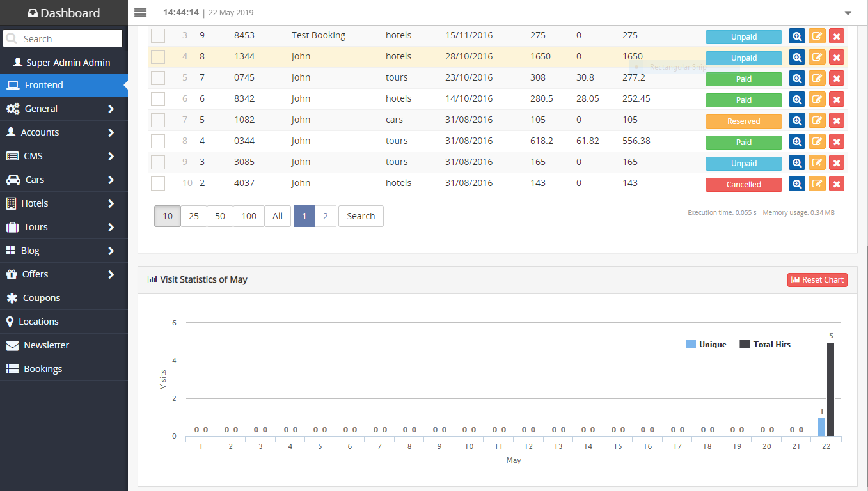868x491 pixels.
Task: Select the checkbox for booking 4037
Action: click(158, 183)
